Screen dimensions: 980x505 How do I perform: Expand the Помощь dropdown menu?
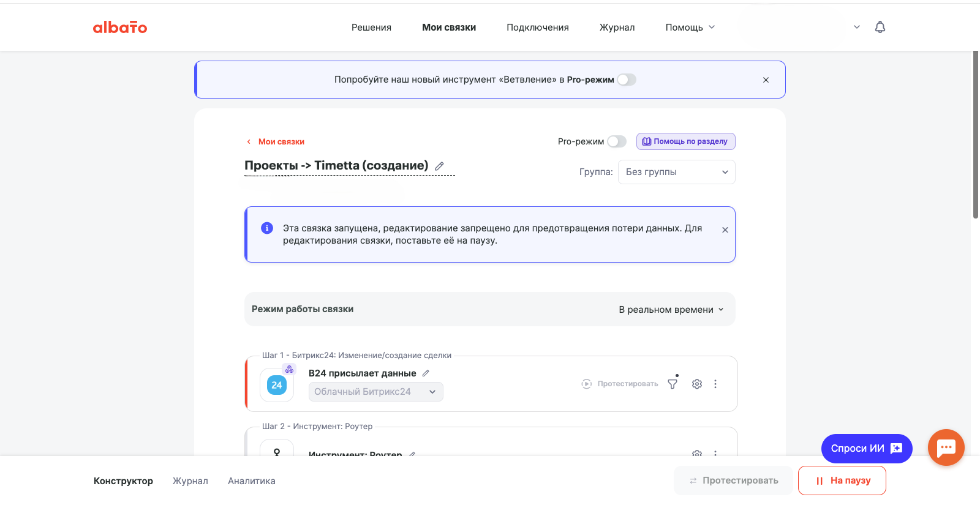pyautogui.click(x=690, y=27)
